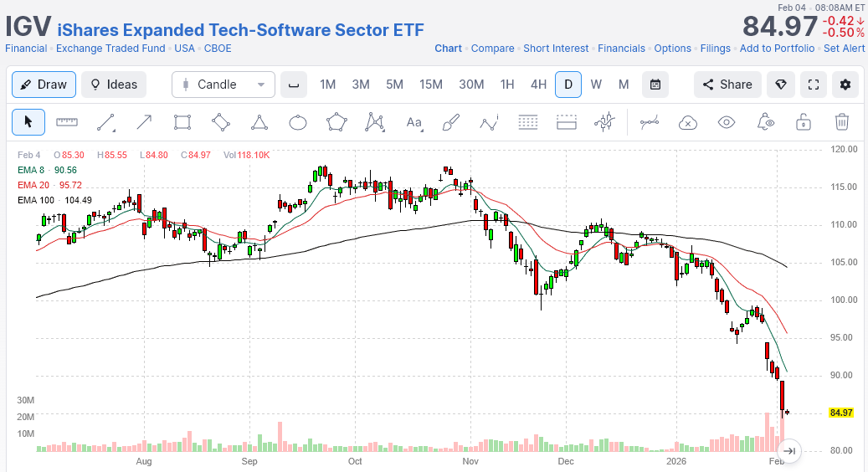Choose the arrow drawing tool
868x472 pixels.
144,122
